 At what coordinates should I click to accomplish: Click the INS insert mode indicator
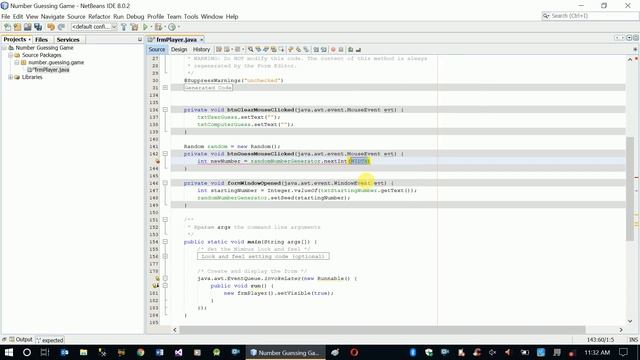633,340
